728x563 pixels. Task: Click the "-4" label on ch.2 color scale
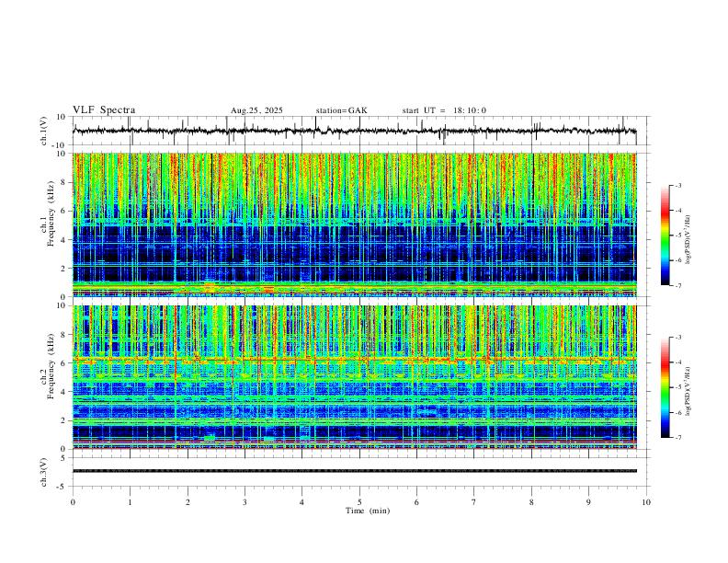click(678, 362)
